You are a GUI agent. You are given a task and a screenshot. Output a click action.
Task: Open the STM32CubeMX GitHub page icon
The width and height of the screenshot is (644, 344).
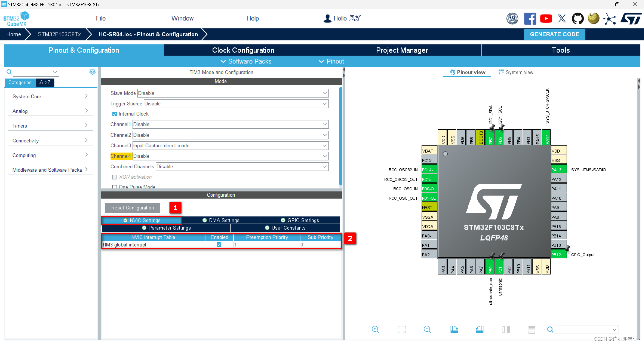click(578, 18)
